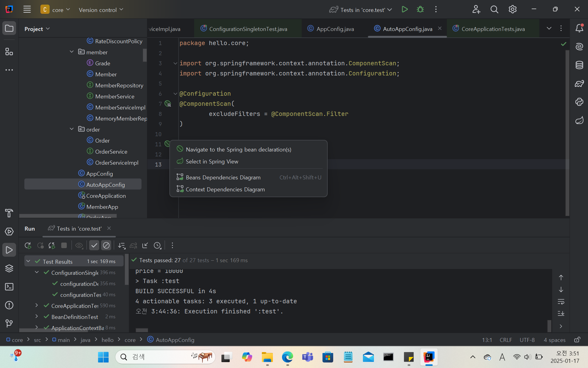
Task: Open the run configuration Tests in 'core.test' dropdown
Action: (x=361, y=10)
